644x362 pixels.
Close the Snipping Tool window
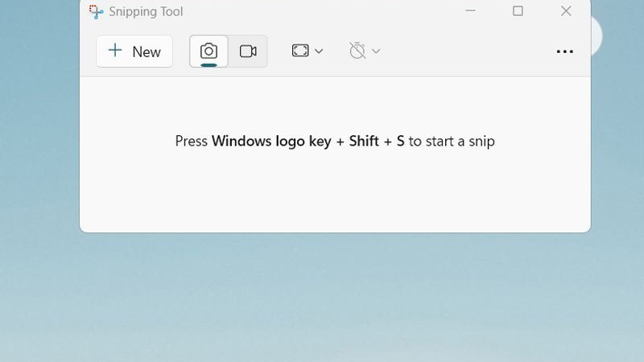click(x=566, y=11)
